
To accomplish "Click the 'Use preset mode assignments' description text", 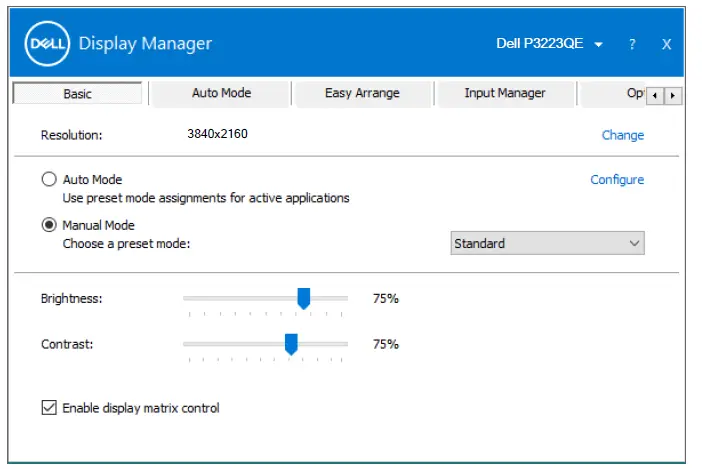I will coord(205,198).
